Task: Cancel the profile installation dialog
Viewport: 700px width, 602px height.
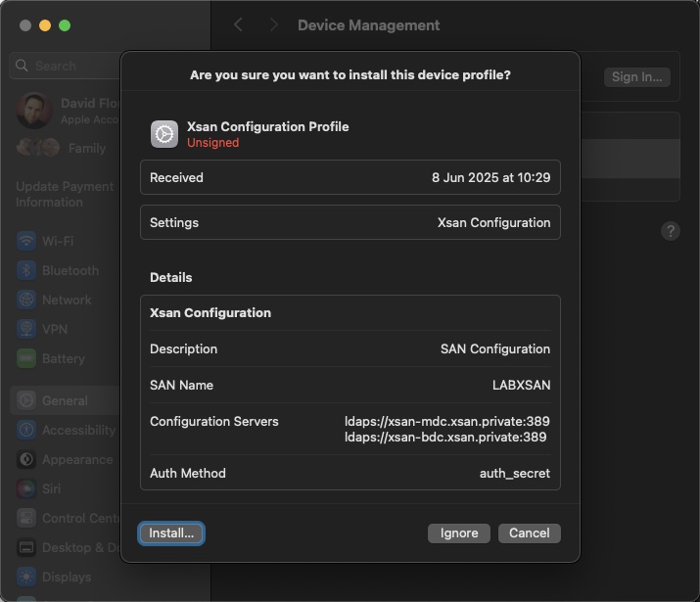Action: point(530,533)
